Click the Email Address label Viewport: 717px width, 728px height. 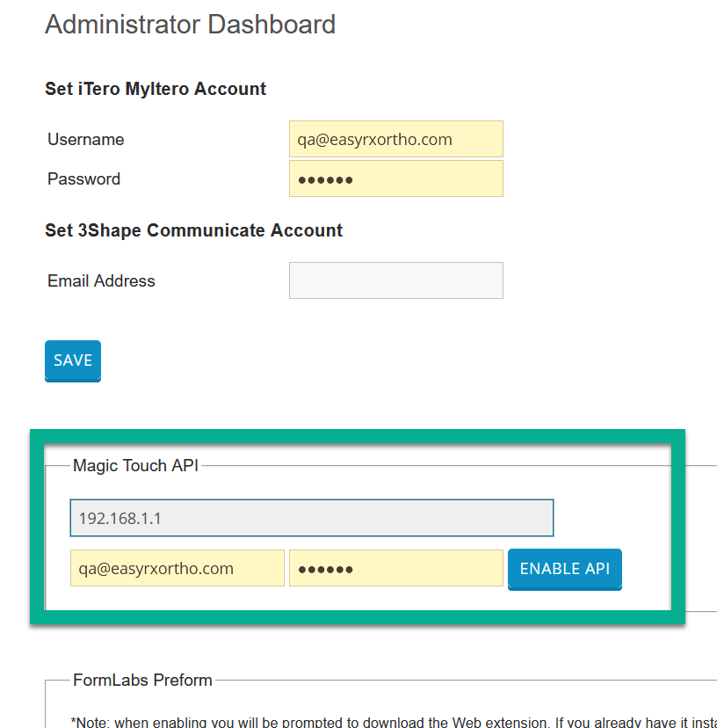(x=101, y=280)
